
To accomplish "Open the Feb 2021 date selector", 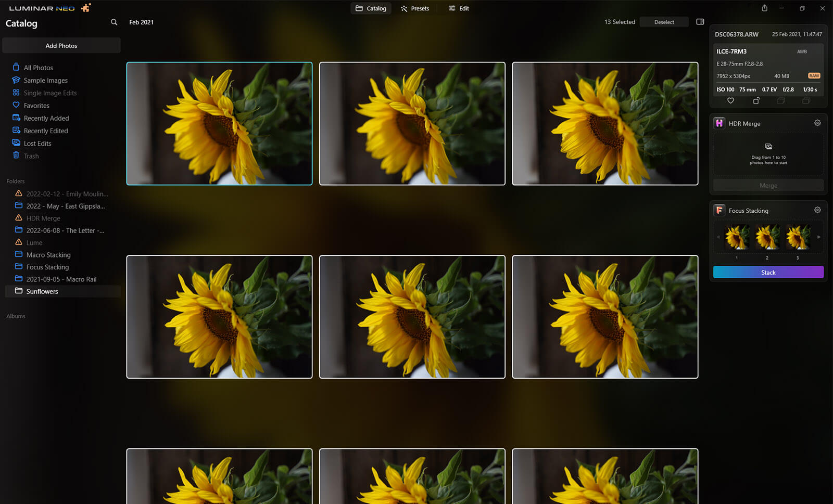I will [x=141, y=22].
